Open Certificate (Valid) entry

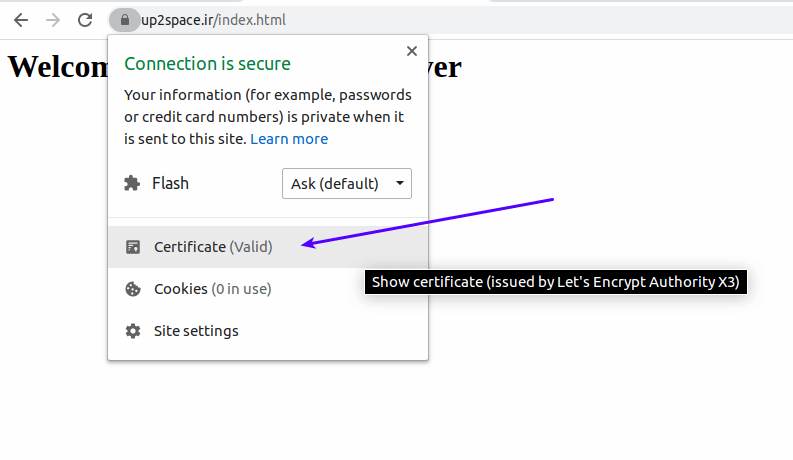pos(268,247)
